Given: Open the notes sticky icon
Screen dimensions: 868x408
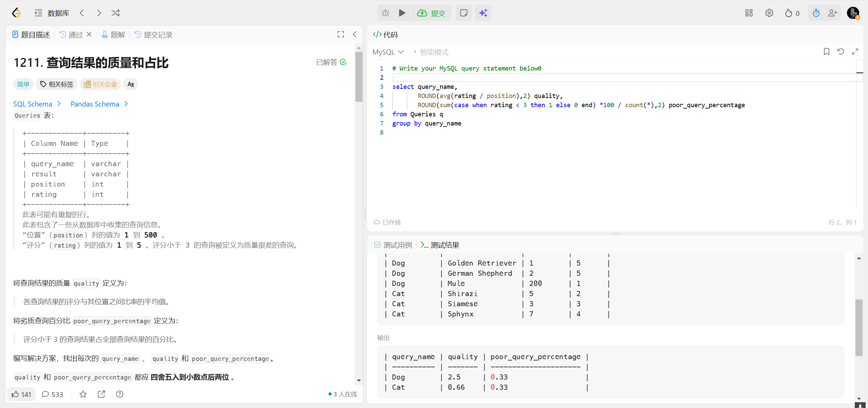Looking at the screenshot, I should [x=463, y=13].
